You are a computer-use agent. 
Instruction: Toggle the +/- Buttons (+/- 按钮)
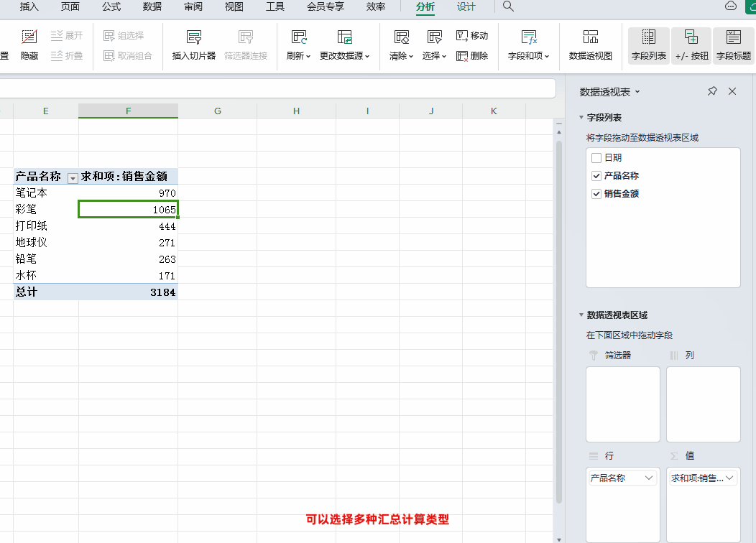pyautogui.click(x=692, y=45)
